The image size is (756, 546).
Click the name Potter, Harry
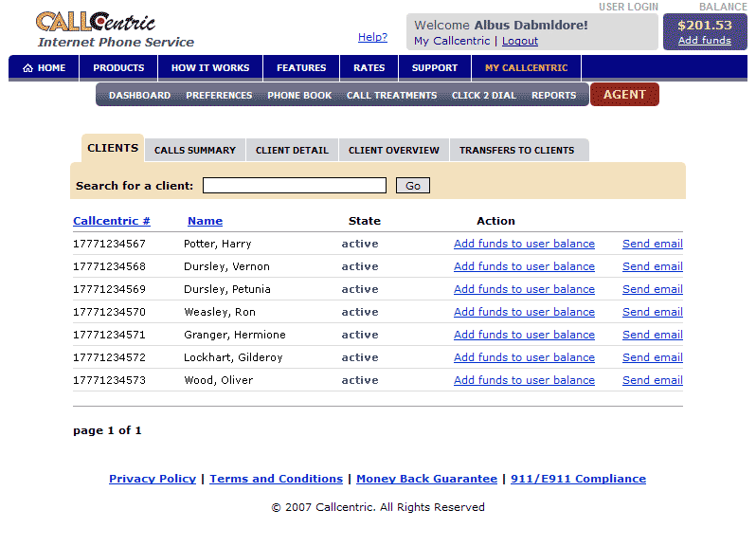[218, 244]
